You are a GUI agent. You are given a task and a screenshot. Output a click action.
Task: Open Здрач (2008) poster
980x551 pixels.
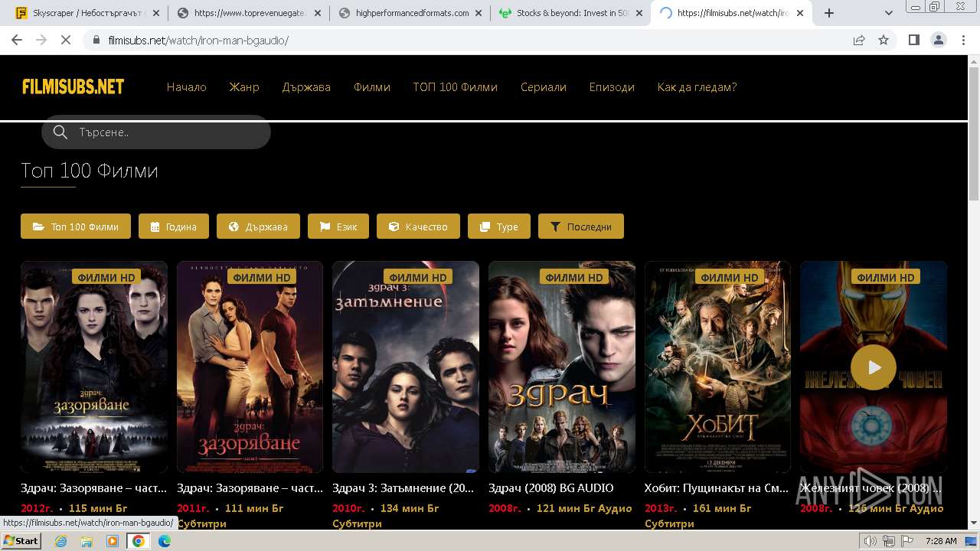click(x=562, y=367)
